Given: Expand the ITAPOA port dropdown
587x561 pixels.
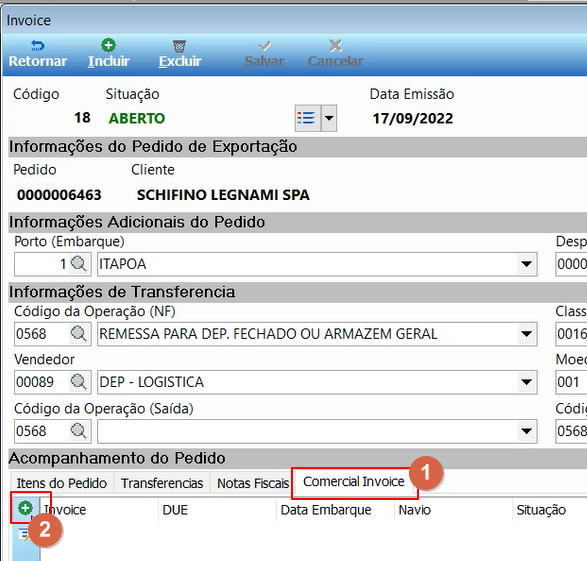Looking at the screenshot, I should pyautogui.click(x=526, y=264).
